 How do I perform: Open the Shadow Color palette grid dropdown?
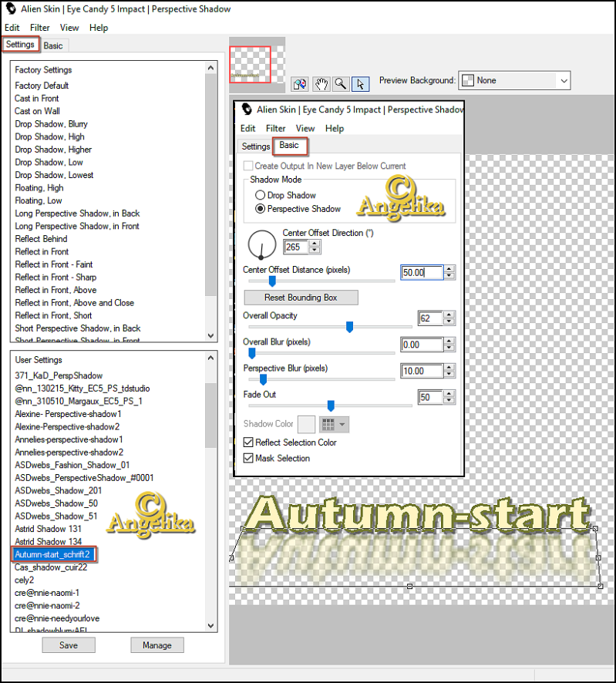click(334, 424)
